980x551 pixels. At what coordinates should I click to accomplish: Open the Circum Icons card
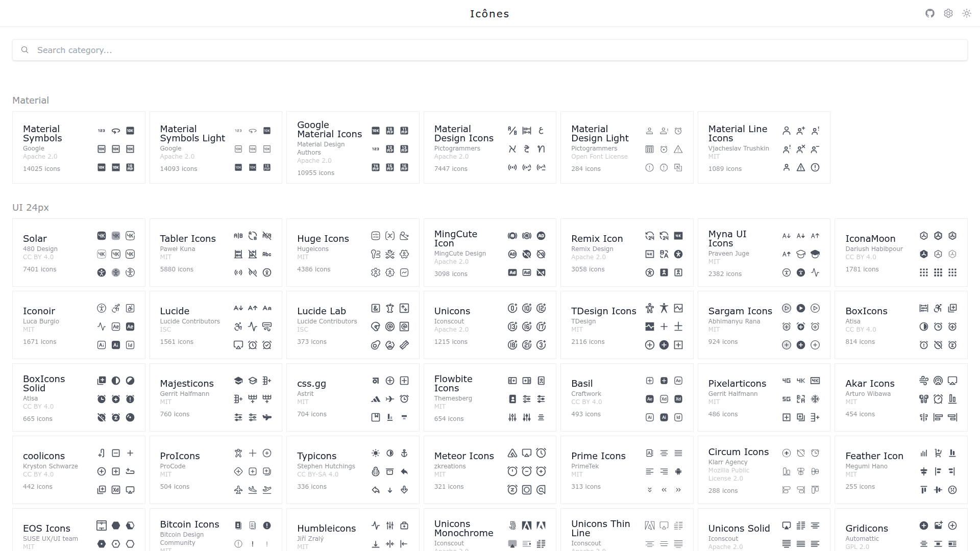point(764,470)
